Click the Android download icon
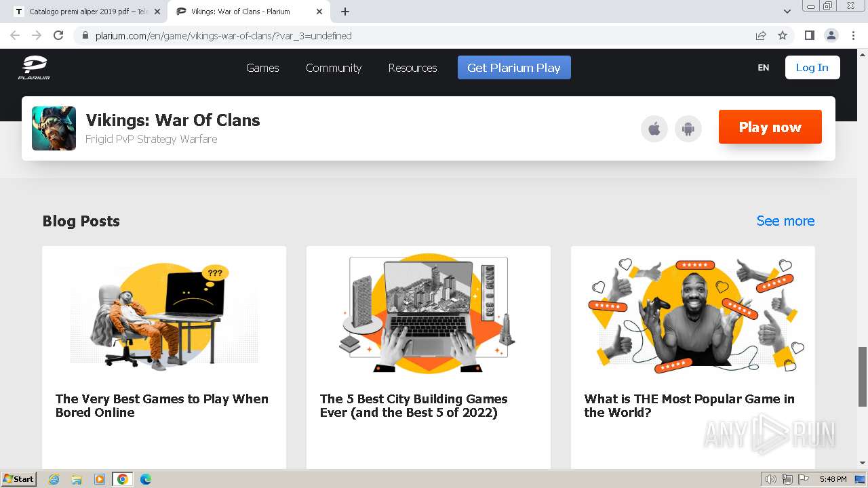Viewport: 868px width, 488px height. [688, 129]
